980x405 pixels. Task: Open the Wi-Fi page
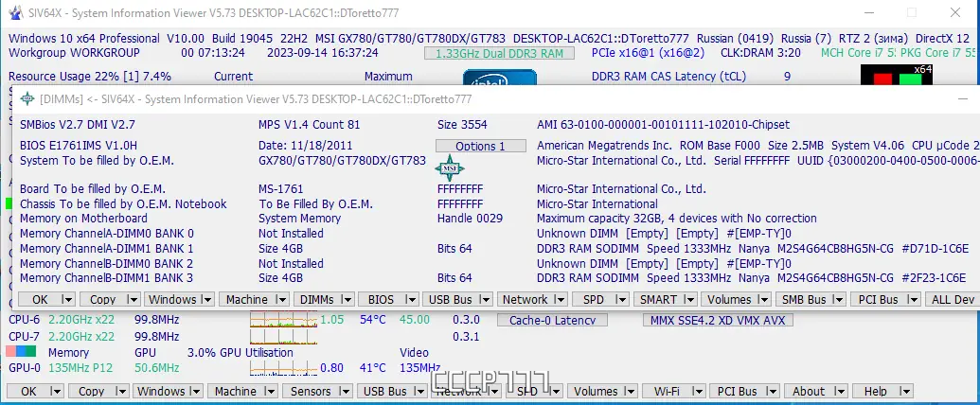pyautogui.click(x=667, y=391)
